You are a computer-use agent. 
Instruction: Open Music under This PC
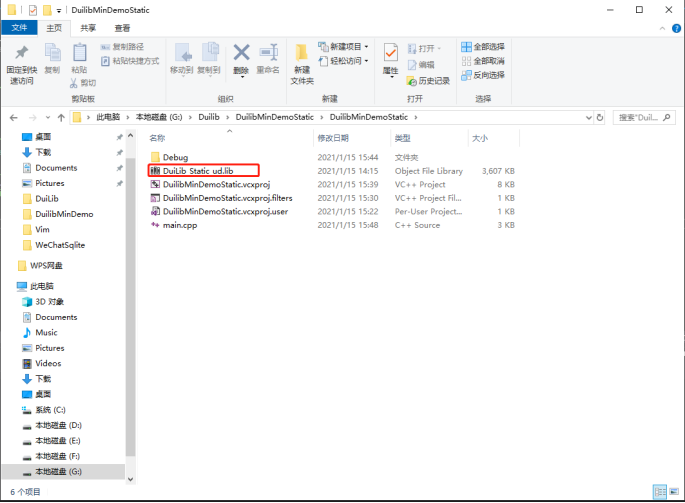pos(46,333)
